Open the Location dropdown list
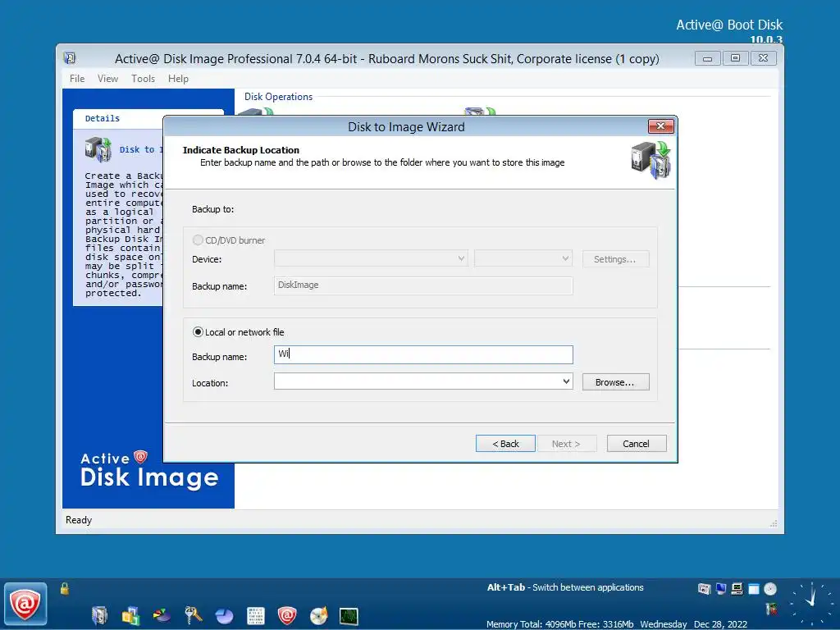 click(x=566, y=381)
